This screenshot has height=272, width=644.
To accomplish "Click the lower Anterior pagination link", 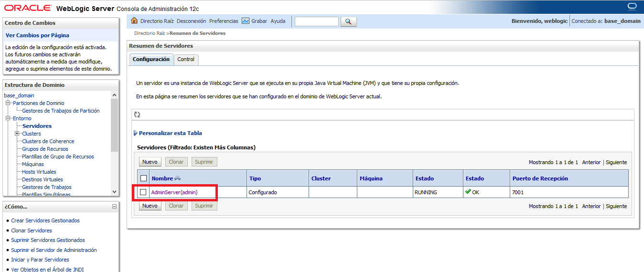I will (x=591, y=206).
